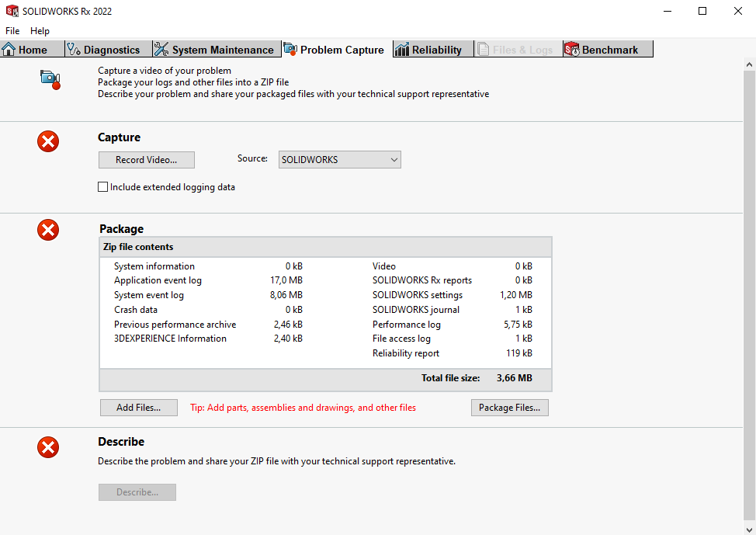Click the red X status icon beside Describe

tap(48, 447)
